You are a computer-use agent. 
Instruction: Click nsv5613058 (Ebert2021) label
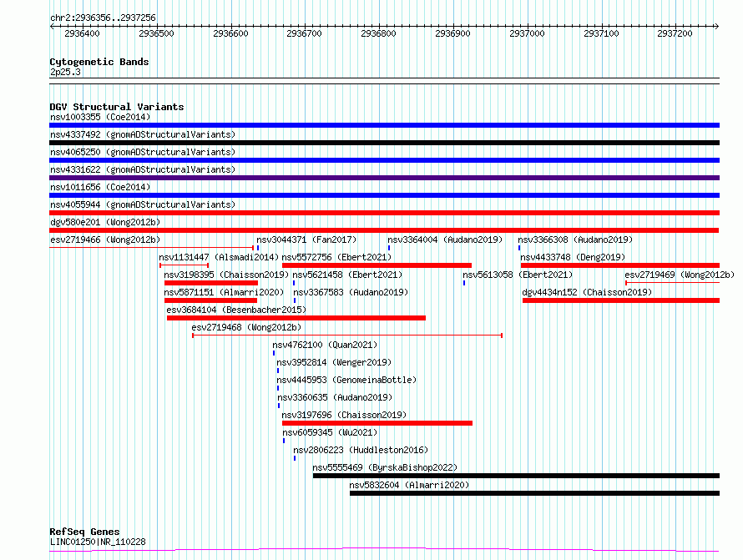[518, 275]
